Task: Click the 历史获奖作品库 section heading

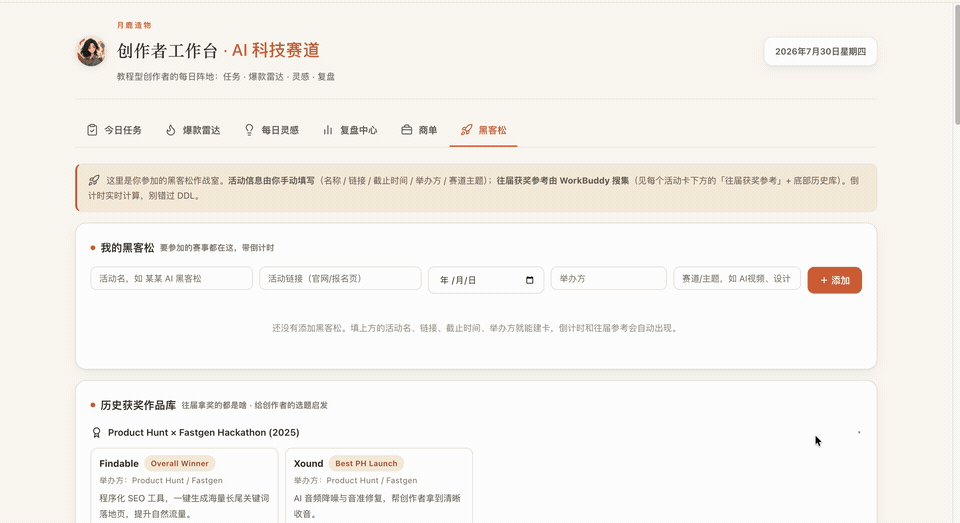Action: (x=138, y=405)
